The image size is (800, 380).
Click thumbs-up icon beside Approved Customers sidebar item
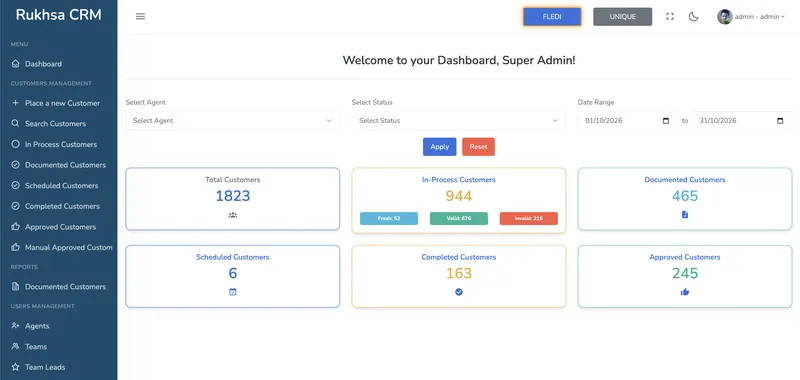15,226
